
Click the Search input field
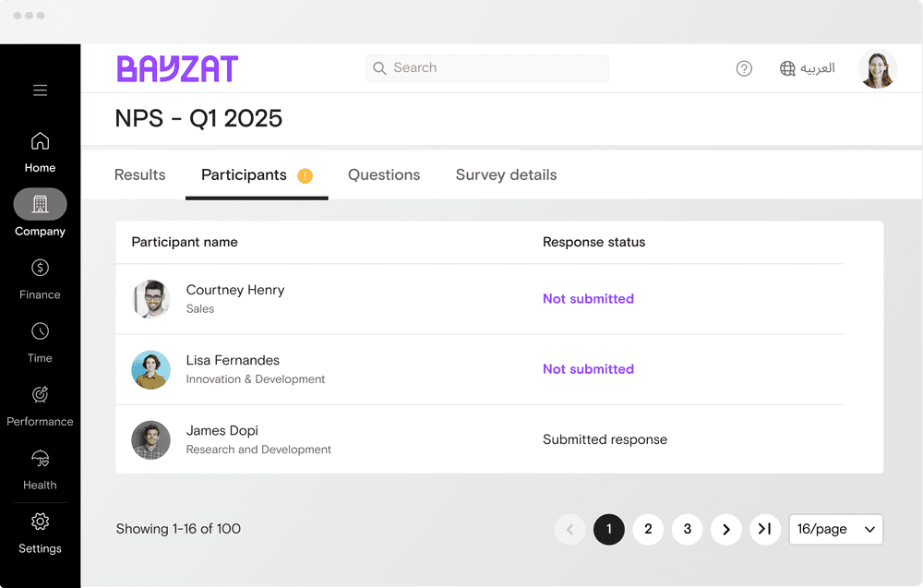[487, 68]
